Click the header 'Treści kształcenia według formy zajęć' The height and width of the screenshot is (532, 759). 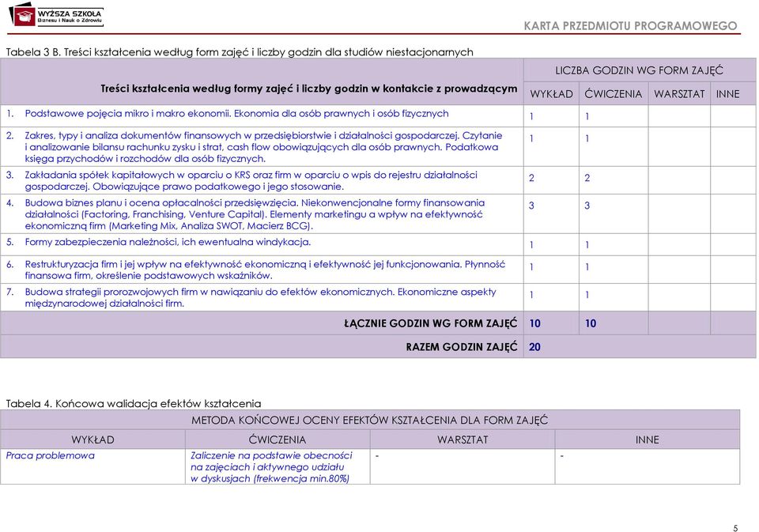click(x=309, y=89)
